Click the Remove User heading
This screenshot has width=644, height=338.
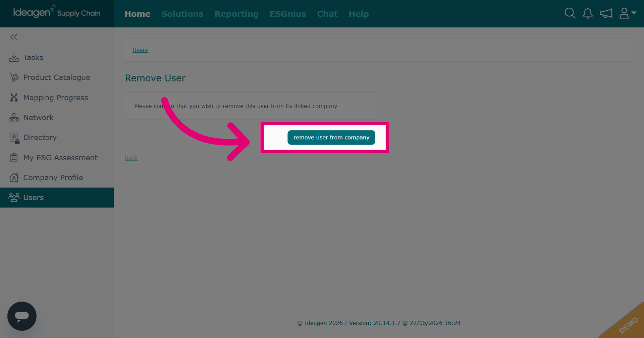(155, 78)
